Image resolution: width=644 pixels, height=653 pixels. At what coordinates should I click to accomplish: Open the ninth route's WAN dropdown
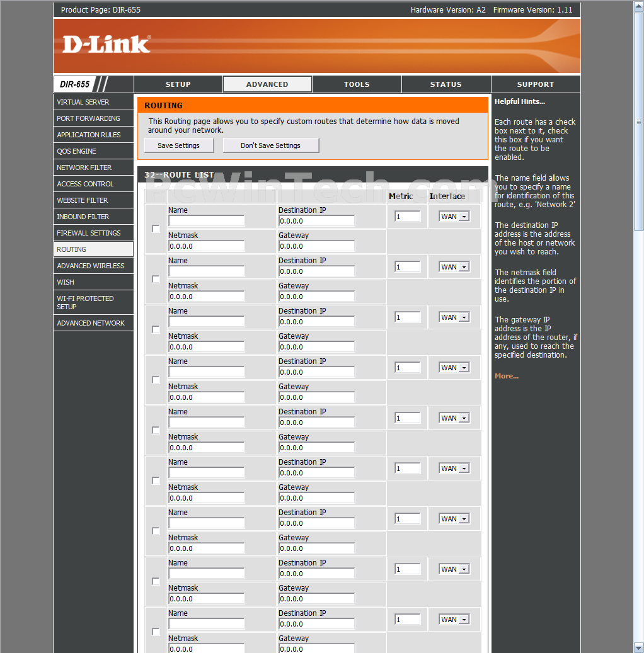coord(454,620)
